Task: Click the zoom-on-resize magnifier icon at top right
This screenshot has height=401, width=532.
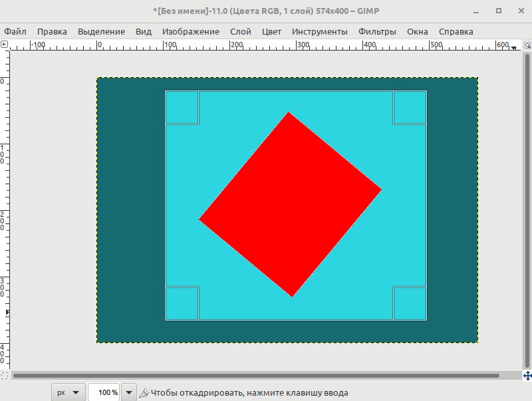Action: click(x=527, y=45)
